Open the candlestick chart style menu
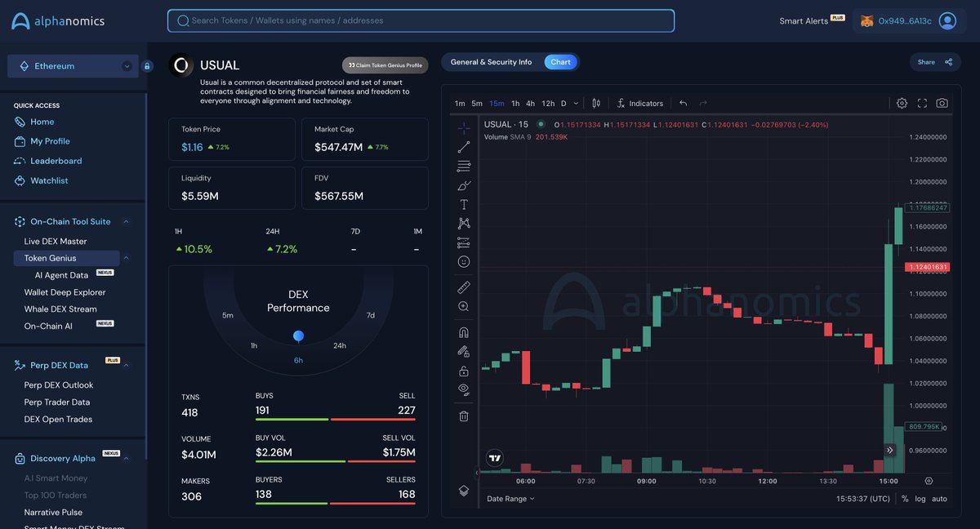 (596, 104)
